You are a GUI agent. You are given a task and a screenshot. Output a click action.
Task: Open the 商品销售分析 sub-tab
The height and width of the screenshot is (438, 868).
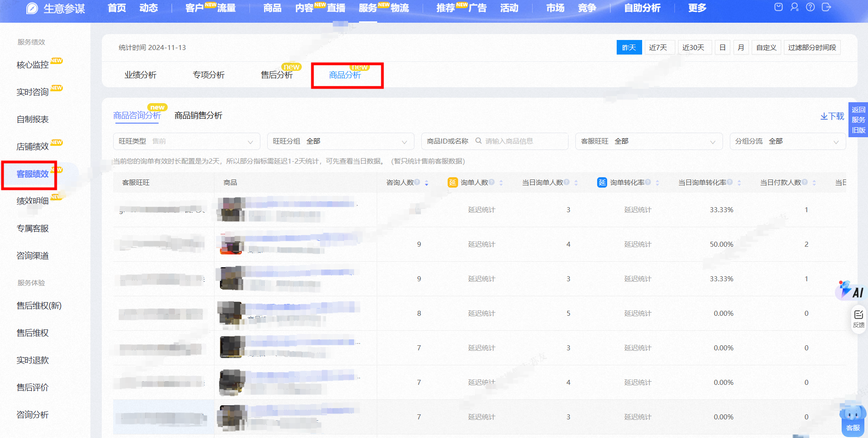point(199,115)
